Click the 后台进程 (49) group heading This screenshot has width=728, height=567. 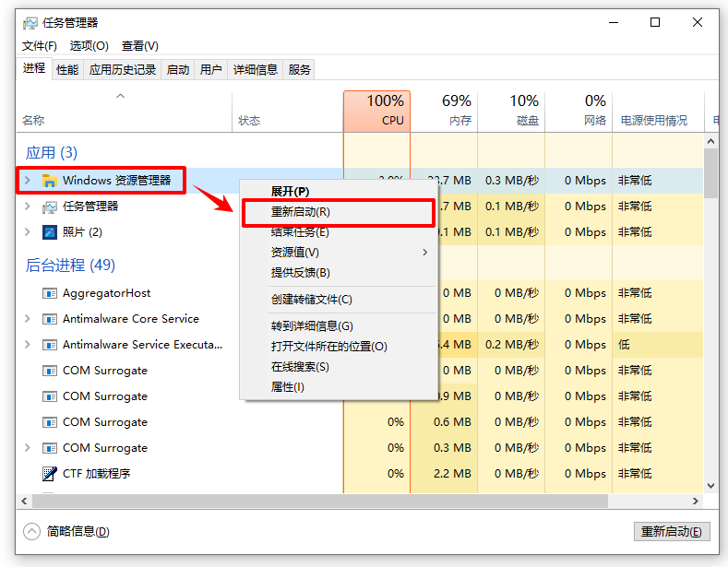70,266
